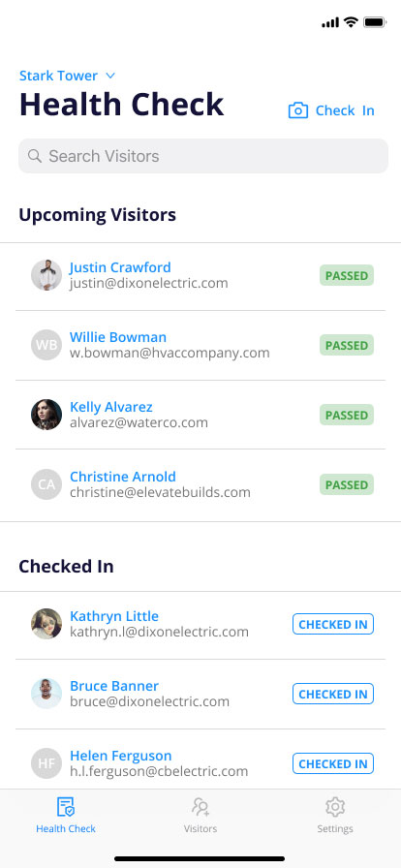Open the Health Check tab icon
The height and width of the screenshot is (868, 401).
pyautogui.click(x=66, y=807)
